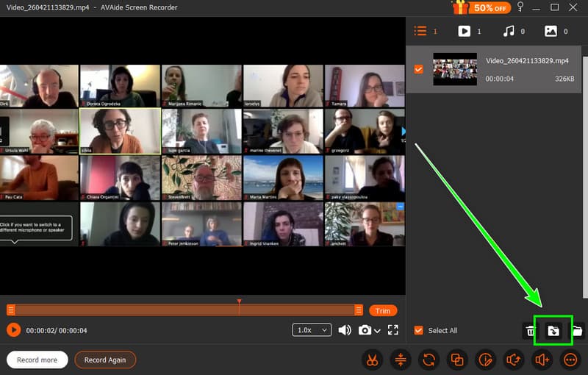Viewport: 588px width, 375px height.
Task: Open the more tools ellipsis icon
Action: (570, 360)
